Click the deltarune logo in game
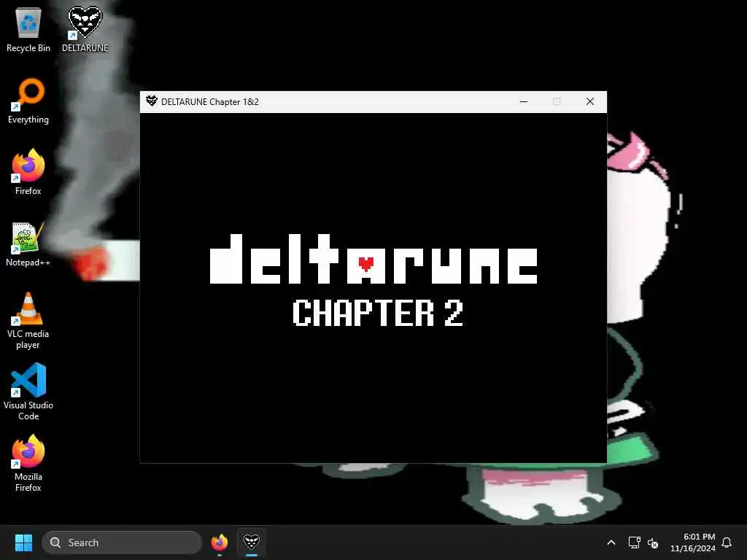The width and height of the screenshot is (747, 560). click(374, 259)
